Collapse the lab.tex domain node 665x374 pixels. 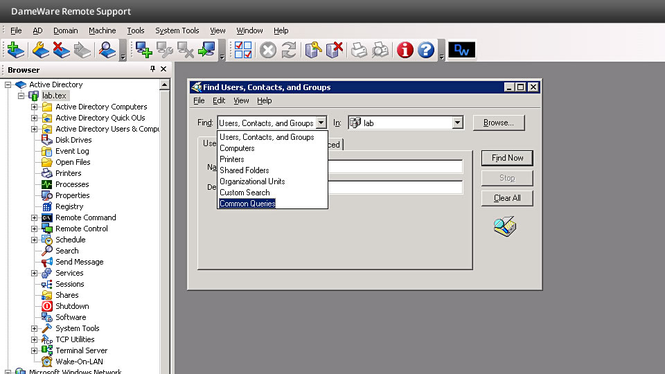21,96
